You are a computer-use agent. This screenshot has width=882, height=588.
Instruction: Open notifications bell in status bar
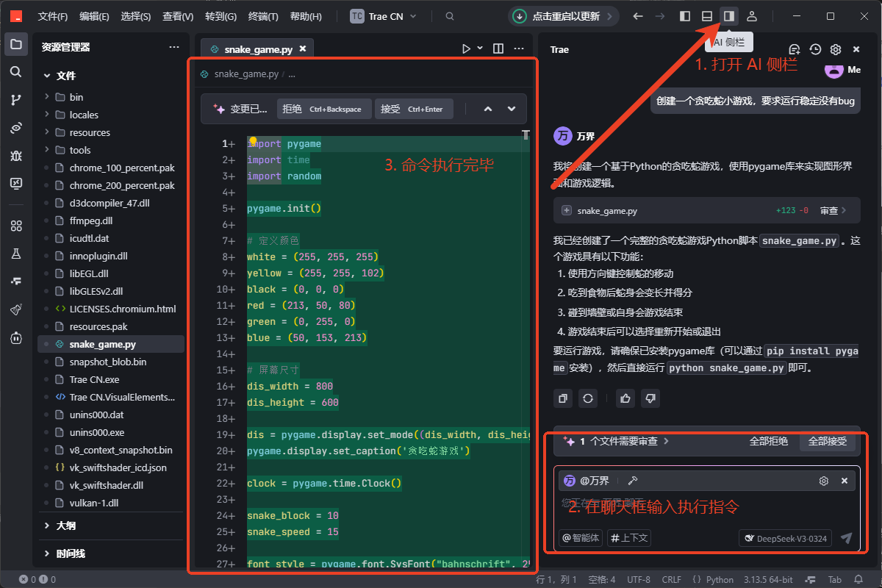pyautogui.click(x=859, y=580)
